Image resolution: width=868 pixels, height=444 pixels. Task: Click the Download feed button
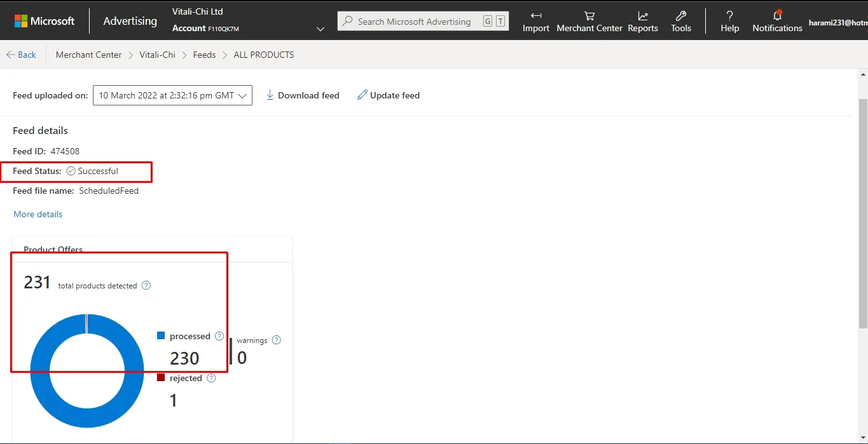pyautogui.click(x=302, y=95)
